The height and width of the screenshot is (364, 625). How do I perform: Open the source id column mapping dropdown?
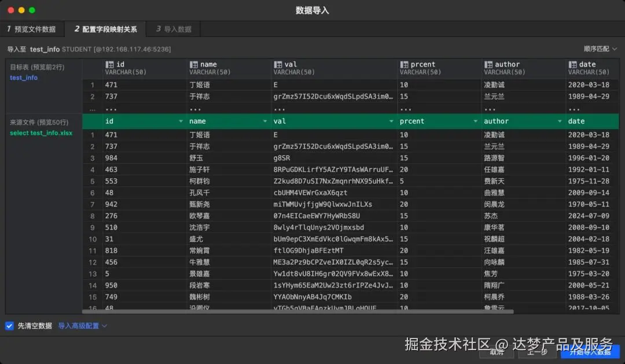pyautogui.click(x=181, y=121)
